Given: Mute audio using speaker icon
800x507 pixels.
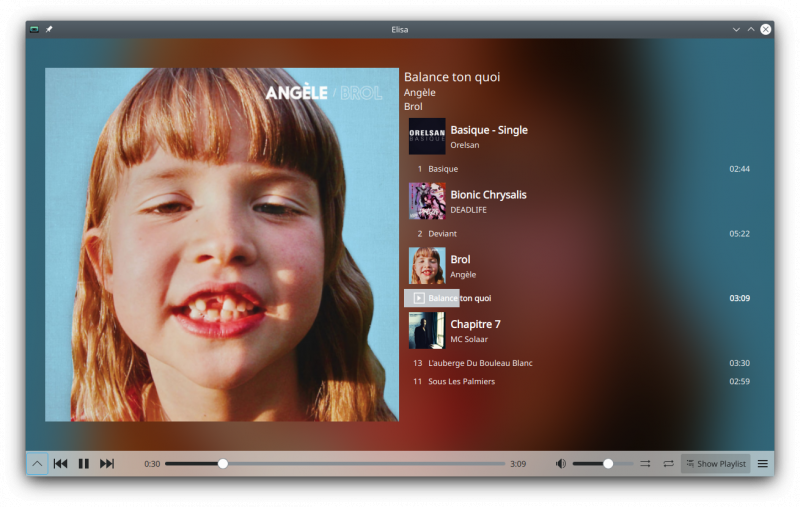Looking at the screenshot, I should pos(561,464).
